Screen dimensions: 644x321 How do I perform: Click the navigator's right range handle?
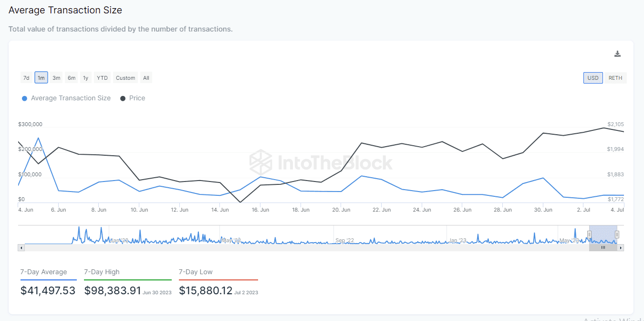pos(617,234)
